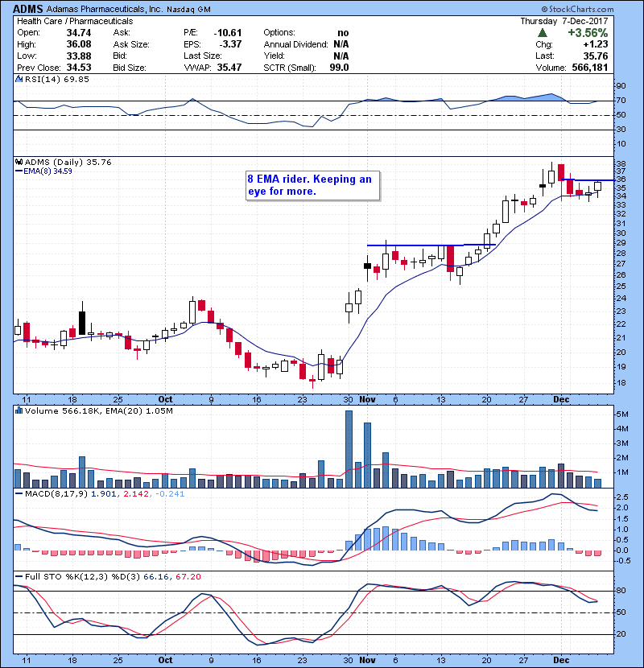The width and height of the screenshot is (644, 668).
Task: Click the RSI indicator icon beside RSI(14)
Action: (19, 79)
